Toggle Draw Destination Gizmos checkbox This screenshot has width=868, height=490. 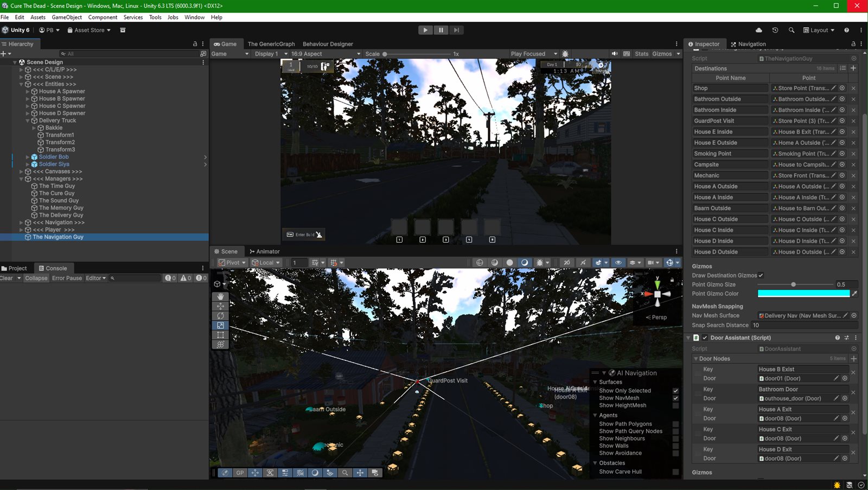(x=761, y=275)
